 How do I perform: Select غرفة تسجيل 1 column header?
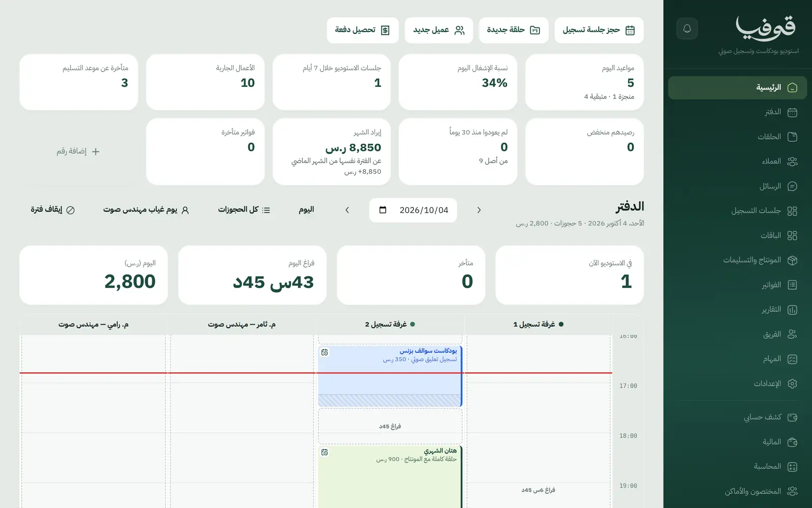[538, 324]
